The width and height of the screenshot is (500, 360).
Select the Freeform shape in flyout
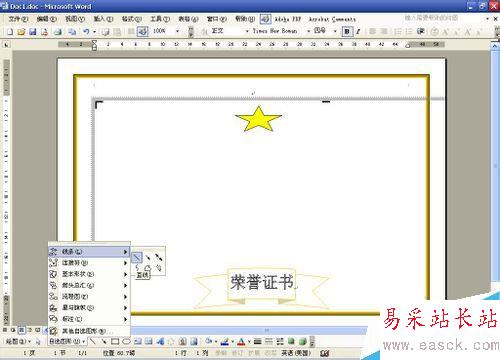point(148,268)
